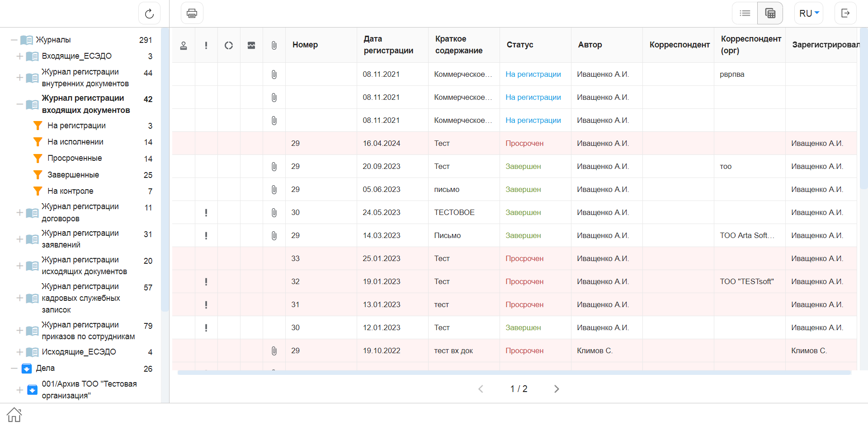Click the paperclip in the 14.03.2023 row

[274, 236]
